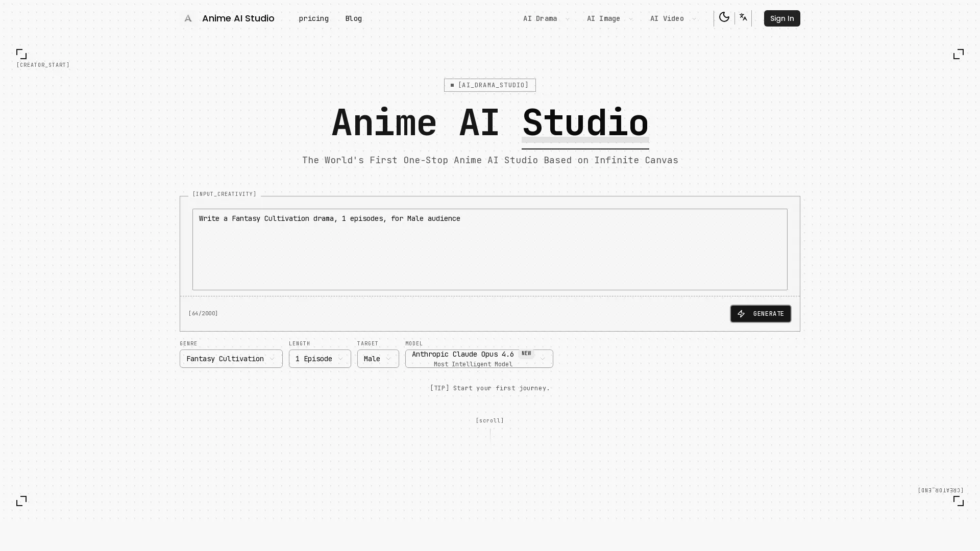Screen dimensions: 980x551
Task: Switch the theme between light and dark
Action: pyautogui.click(x=724, y=17)
